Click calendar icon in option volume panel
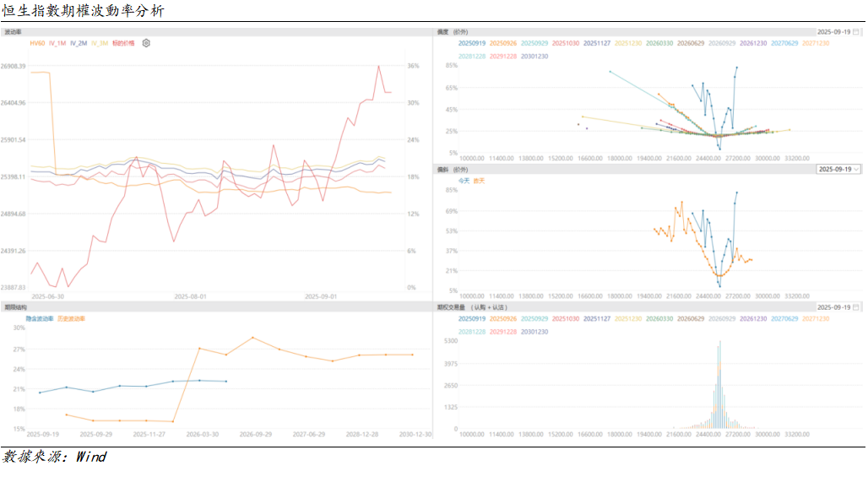Image resolution: width=868 pixels, height=477 pixels. pyautogui.click(x=855, y=307)
